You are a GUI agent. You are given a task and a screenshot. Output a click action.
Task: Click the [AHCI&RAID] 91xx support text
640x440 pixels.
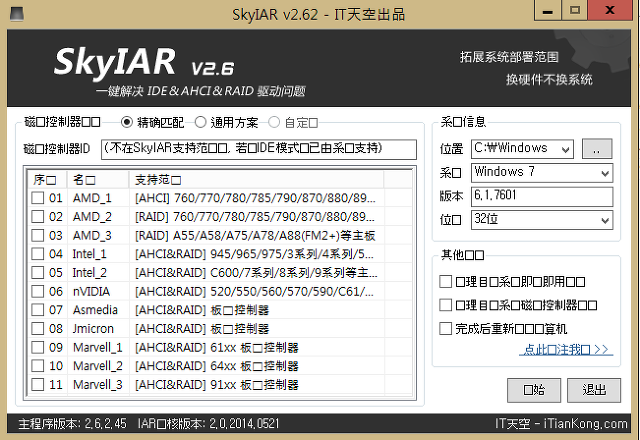217,384
